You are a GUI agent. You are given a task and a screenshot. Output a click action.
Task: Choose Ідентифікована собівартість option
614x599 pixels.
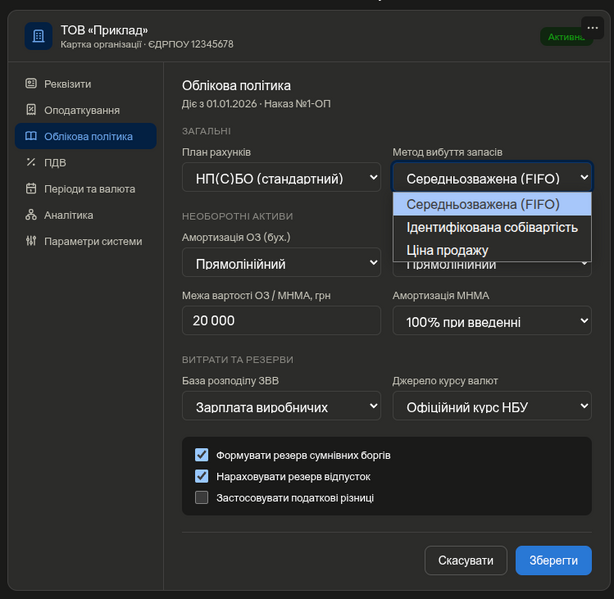492,227
